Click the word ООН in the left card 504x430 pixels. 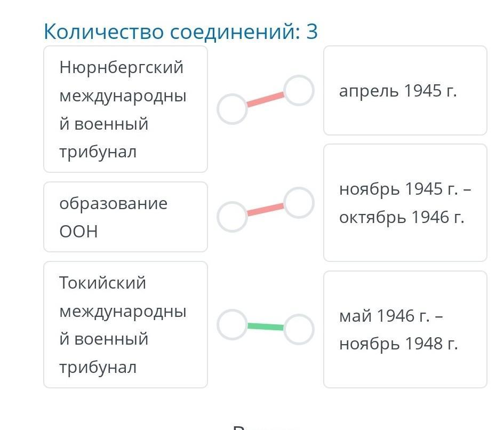[79, 232]
